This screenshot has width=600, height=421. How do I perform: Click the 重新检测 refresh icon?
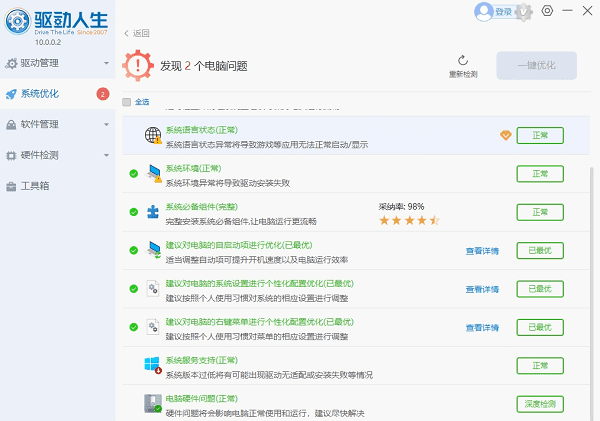click(x=463, y=60)
